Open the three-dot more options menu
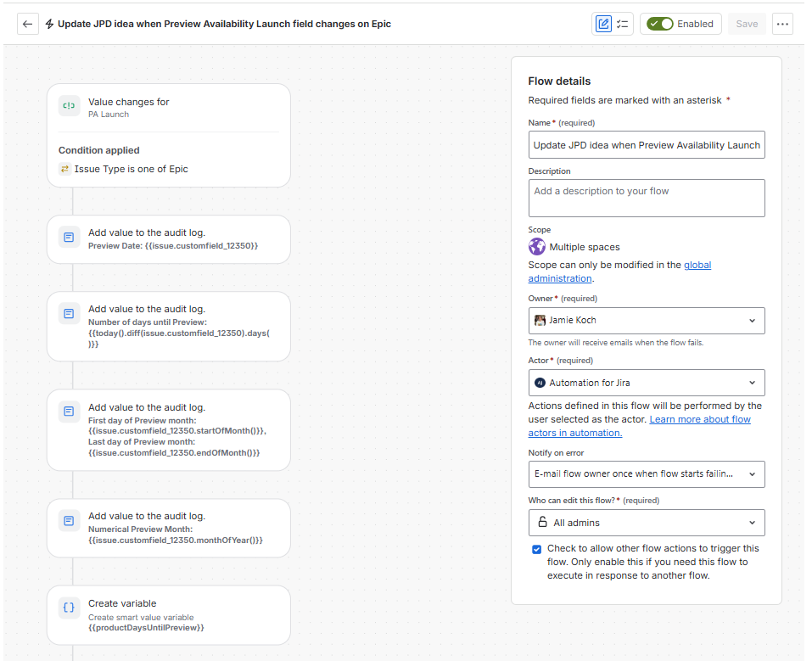 782,24
